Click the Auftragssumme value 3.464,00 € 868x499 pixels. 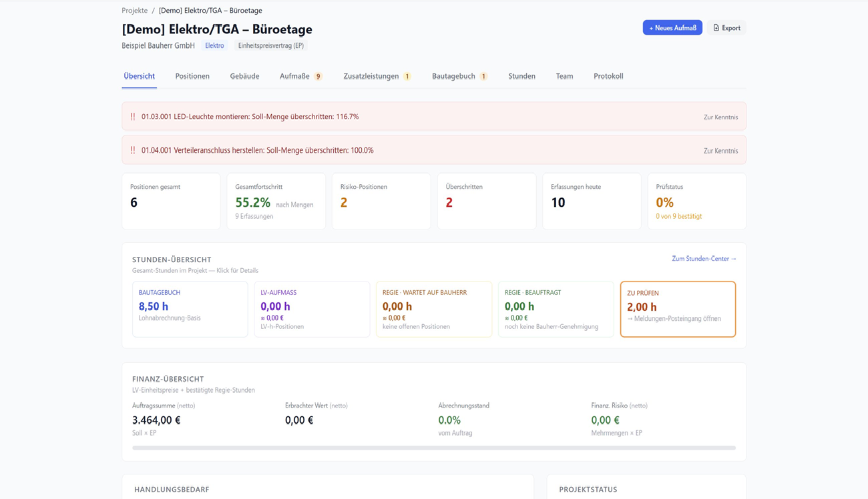point(156,420)
